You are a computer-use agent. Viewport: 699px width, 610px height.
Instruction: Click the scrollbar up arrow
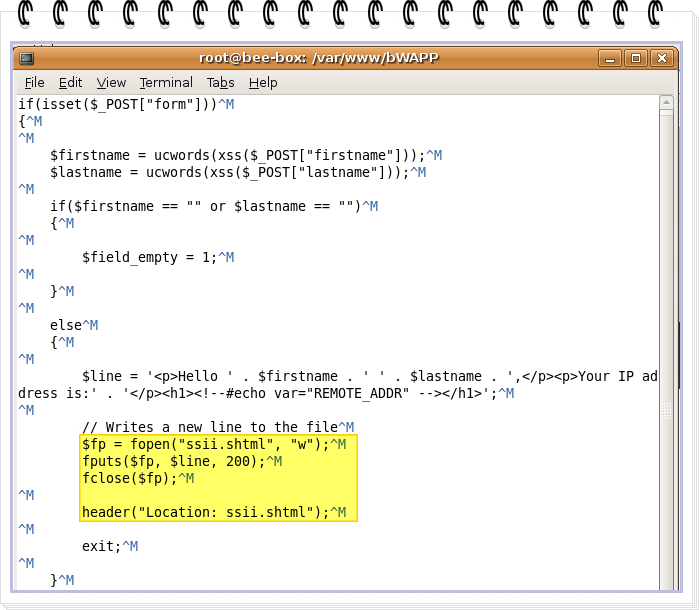point(666,103)
